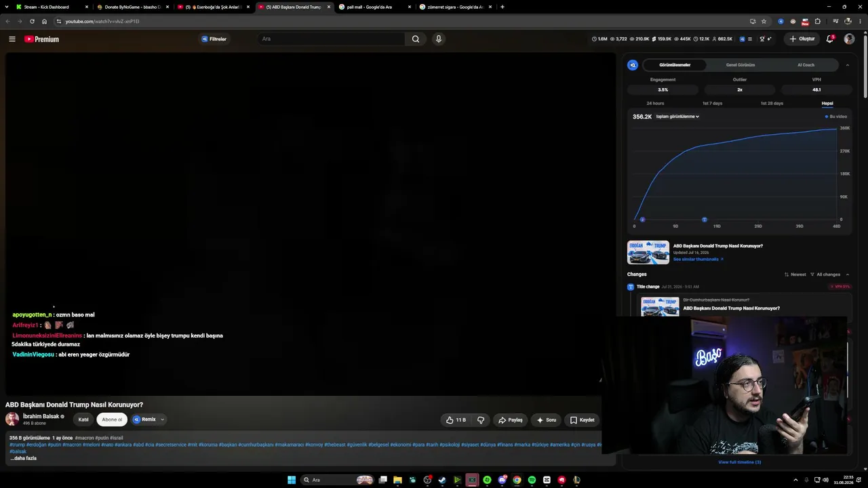The image size is (868, 488).
Task: Expand the Remix button dropdown arrow
Action: pos(162,420)
